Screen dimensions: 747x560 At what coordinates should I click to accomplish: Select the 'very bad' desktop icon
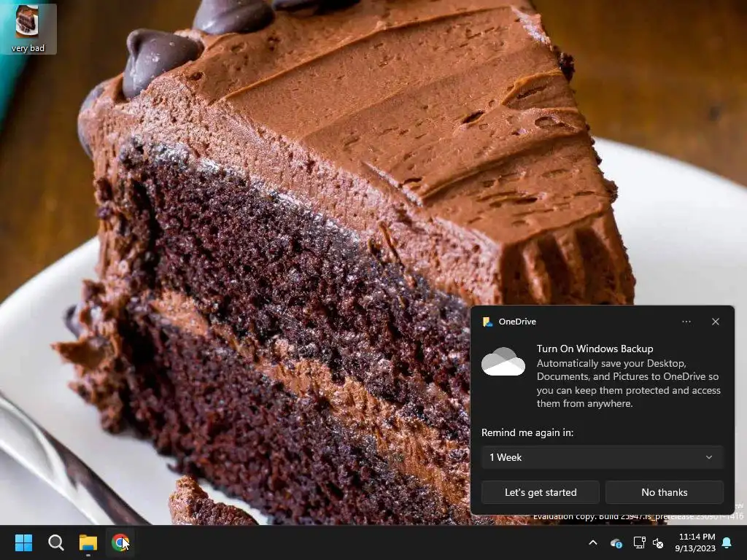tap(28, 29)
